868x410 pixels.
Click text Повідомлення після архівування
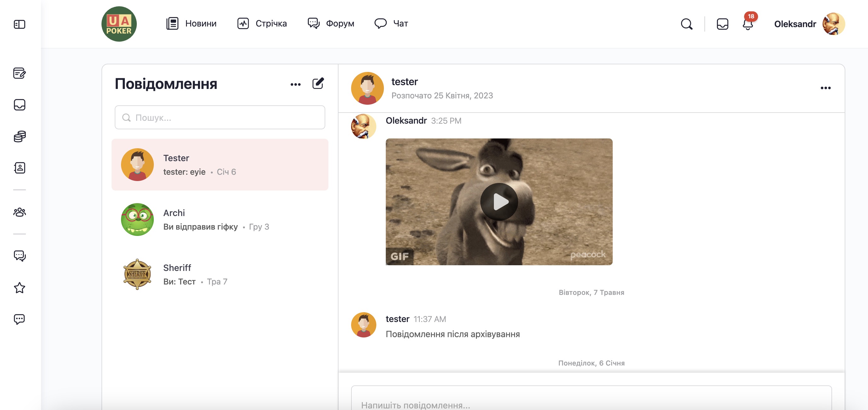tap(453, 334)
